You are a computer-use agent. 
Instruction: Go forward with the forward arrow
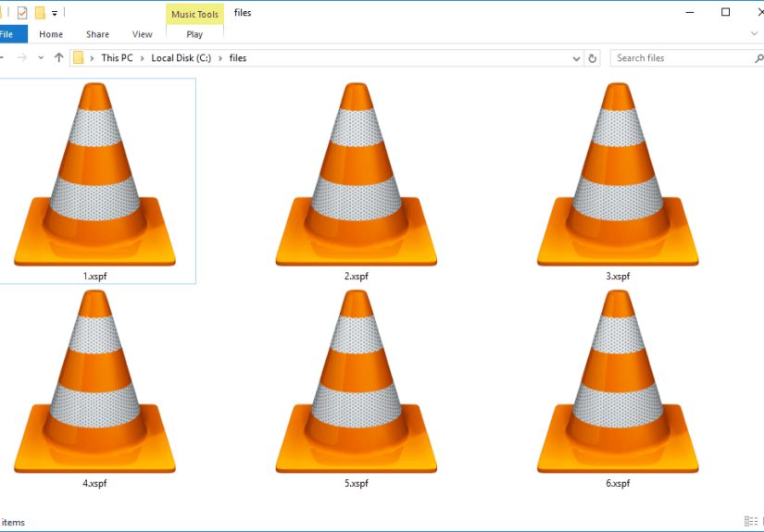[x=22, y=58]
